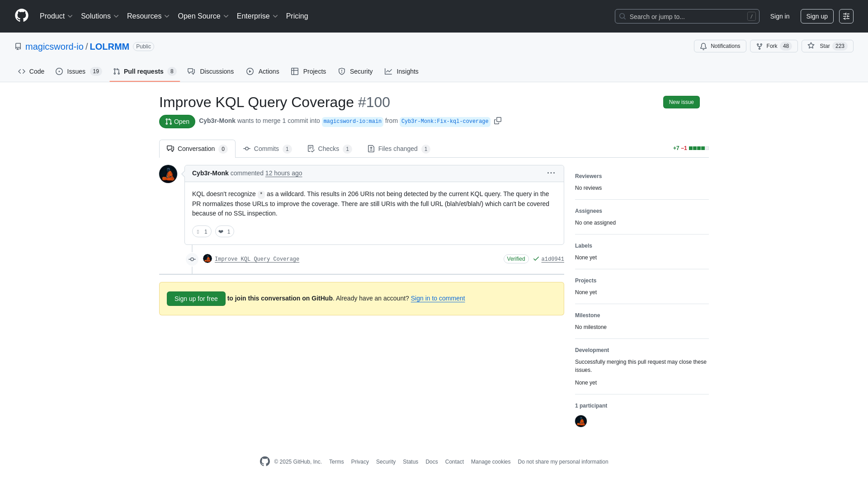The image size is (868, 488).
Task: Select the Checks tab
Action: click(x=330, y=149)
